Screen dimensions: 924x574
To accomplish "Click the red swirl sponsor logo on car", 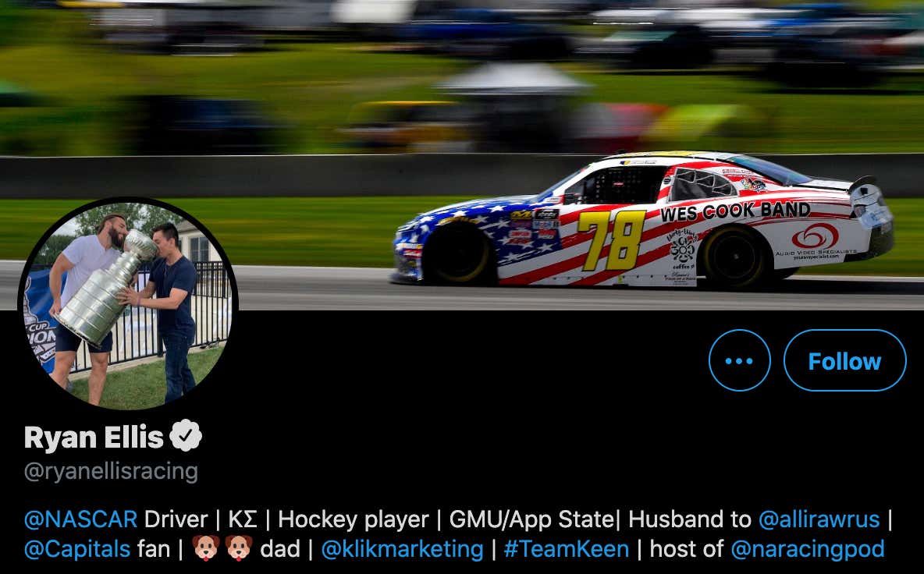I will pos(815,236).
